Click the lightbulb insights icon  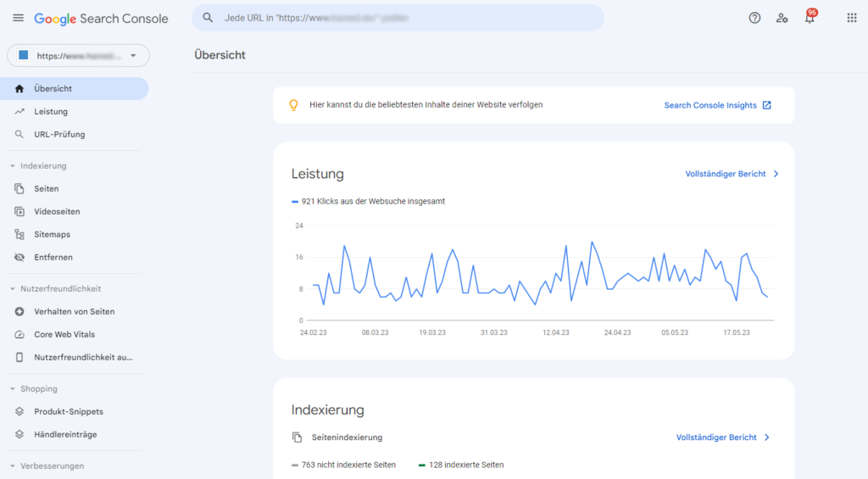pos(294,105)
